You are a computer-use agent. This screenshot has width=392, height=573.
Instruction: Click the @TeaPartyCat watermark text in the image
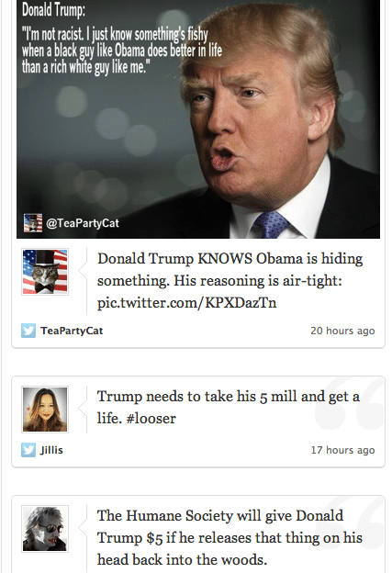click(83, 223)
